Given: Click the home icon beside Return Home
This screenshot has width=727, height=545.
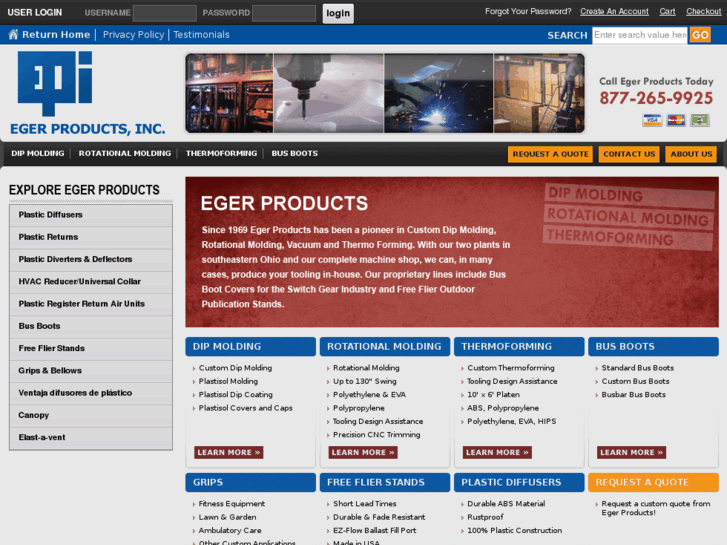Looking at the screenshot, I should [x=13, y=34].
